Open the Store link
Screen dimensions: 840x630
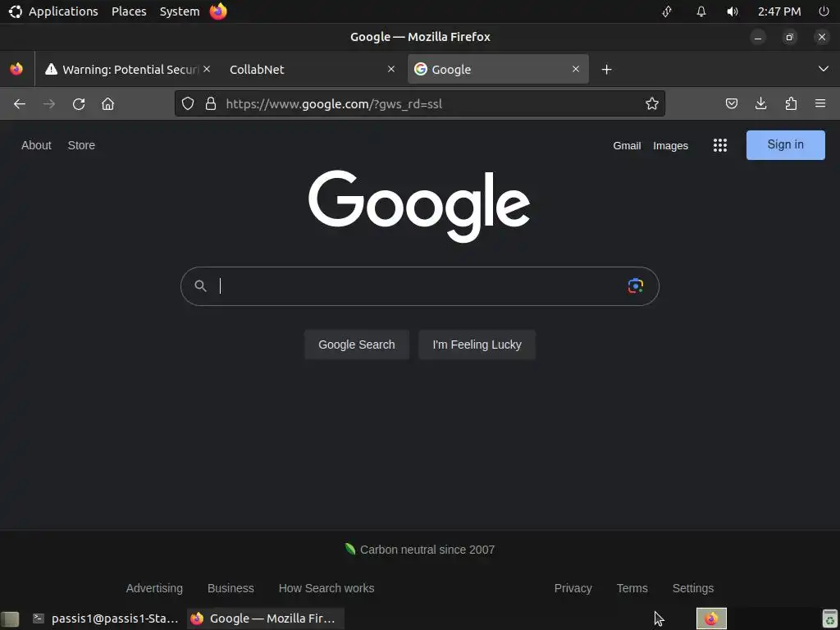[81, 145]
